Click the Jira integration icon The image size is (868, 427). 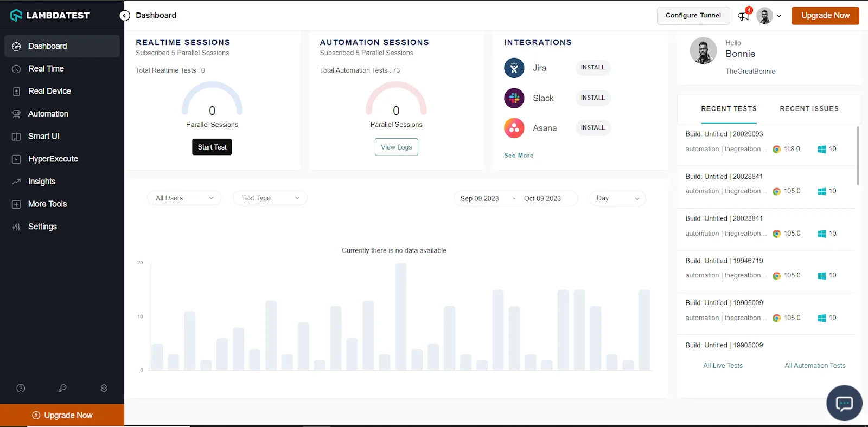tap(514, 68)
